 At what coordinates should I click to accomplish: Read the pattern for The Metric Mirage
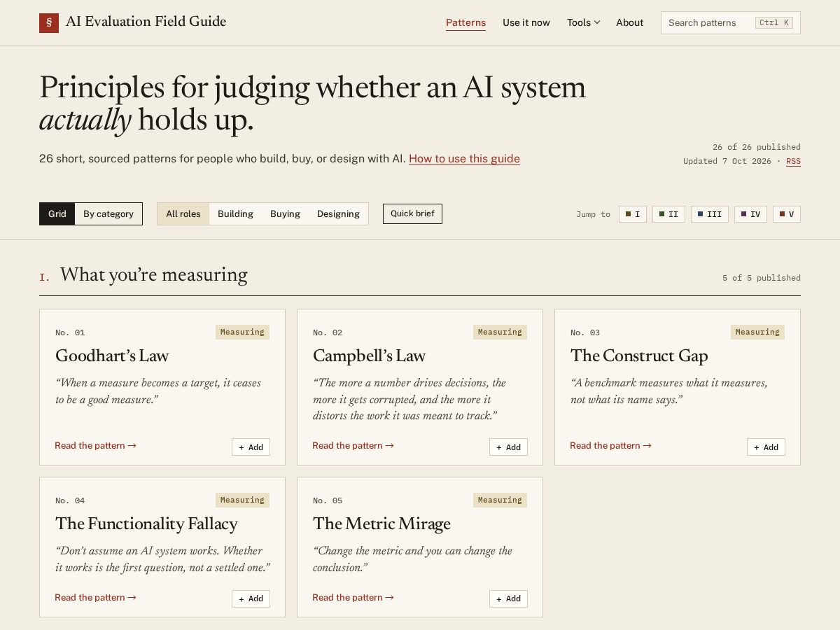[x=353, y=597]
